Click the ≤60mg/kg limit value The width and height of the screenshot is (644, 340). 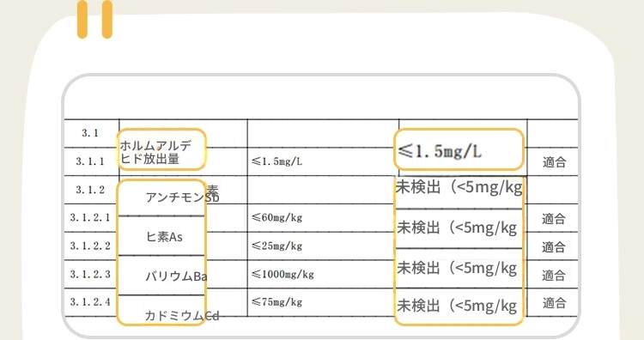tap(276, 217)
